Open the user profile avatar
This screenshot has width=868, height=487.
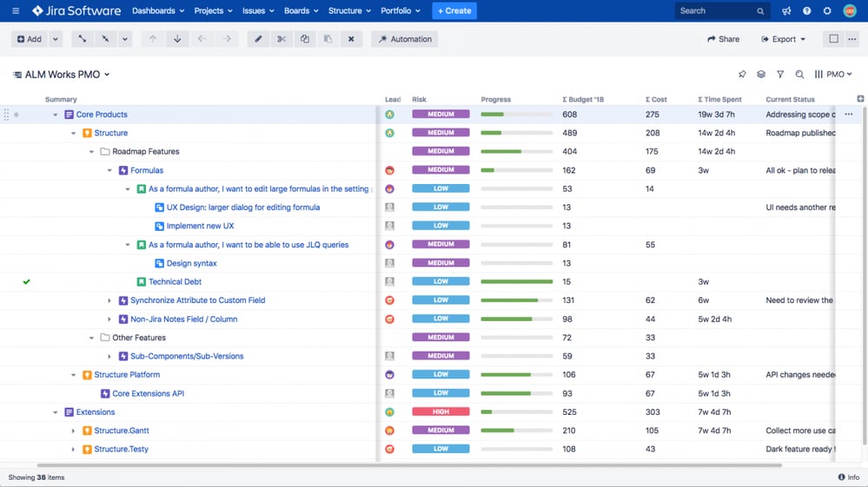point(850,10)
